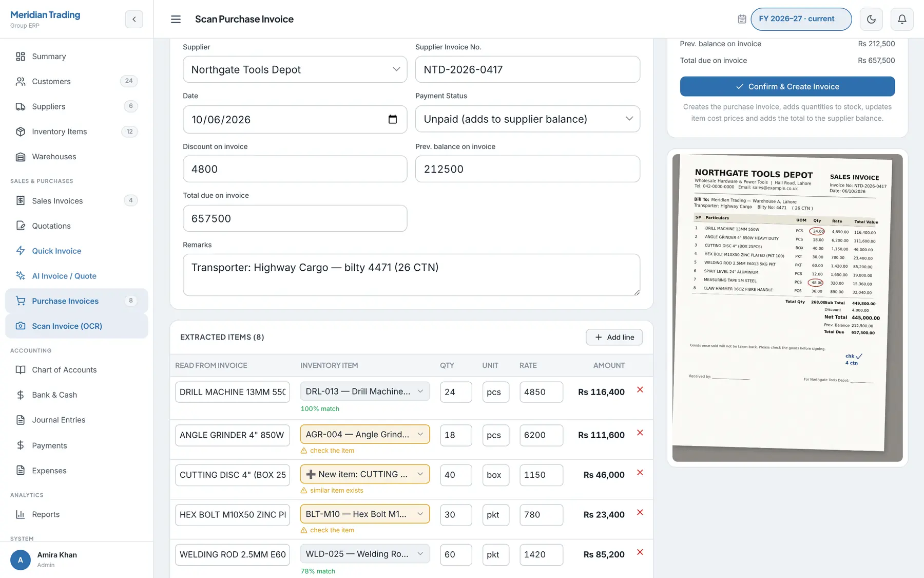The width and height of the screenshot is (924, 578).
Task: Click the Remarks text area
Action: click(x=411, y=275)
